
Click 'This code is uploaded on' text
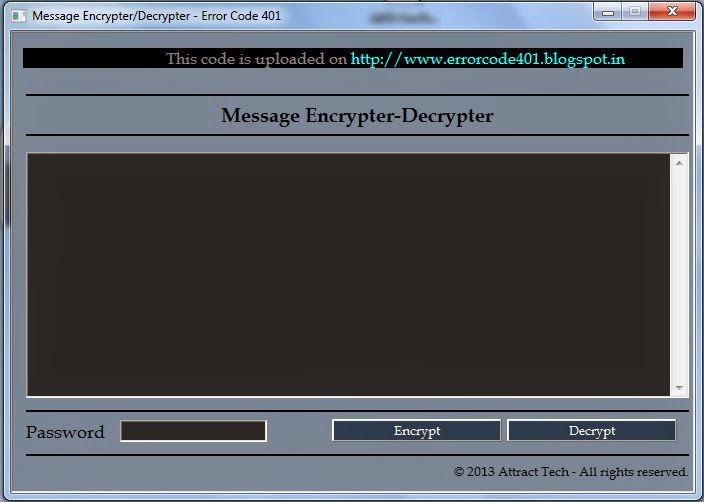point(256,59)
